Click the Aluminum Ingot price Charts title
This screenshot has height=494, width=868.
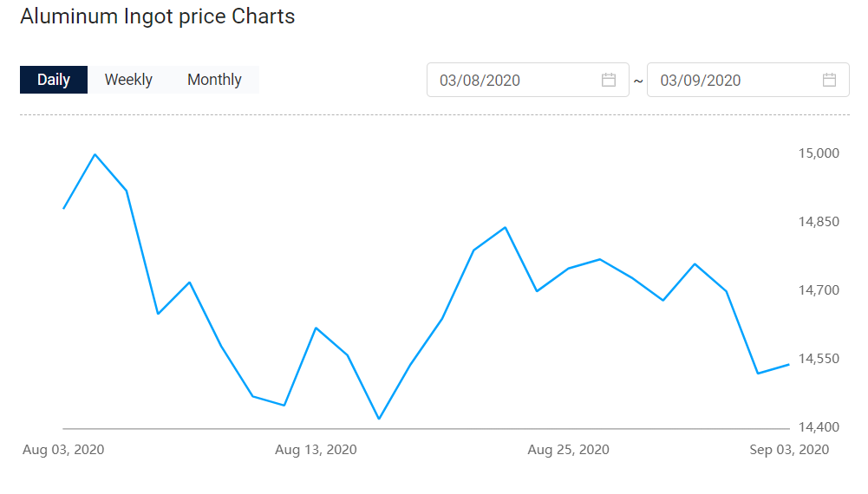157,16
